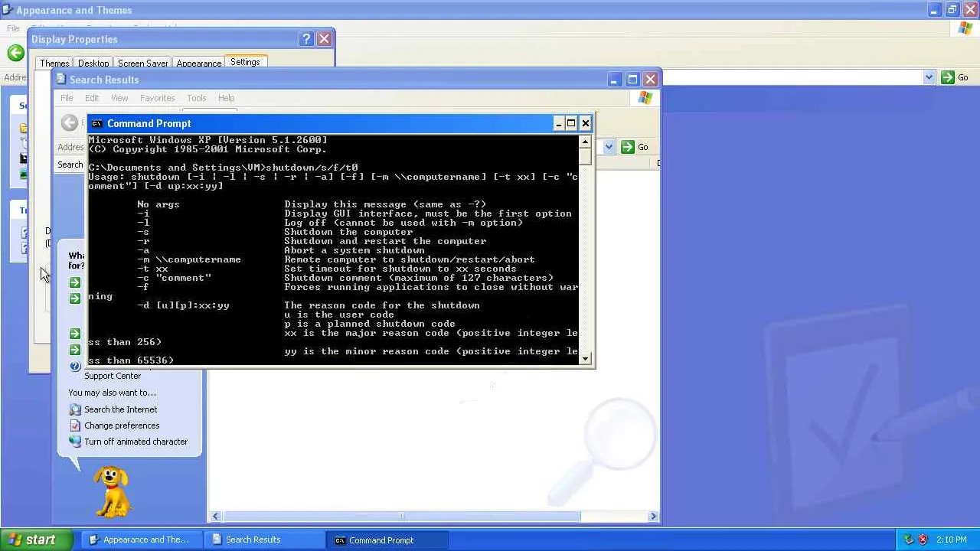This screenshot has height=551, width=980.
Task: Click the Search Results title bar icon
Action: [60, 79]
